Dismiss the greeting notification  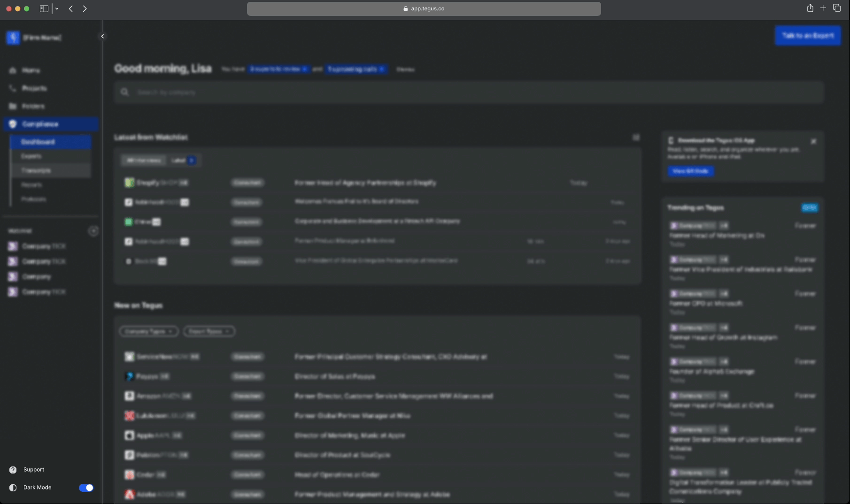pyautogui.click(x=405, y=69)
